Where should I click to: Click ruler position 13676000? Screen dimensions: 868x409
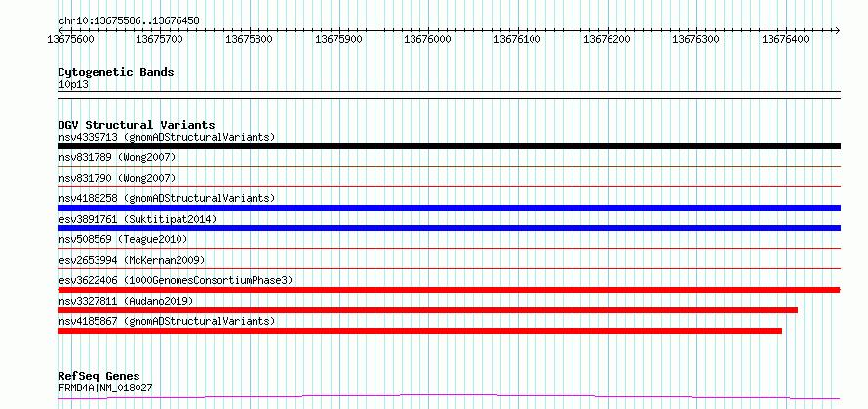tap(428, 39)
